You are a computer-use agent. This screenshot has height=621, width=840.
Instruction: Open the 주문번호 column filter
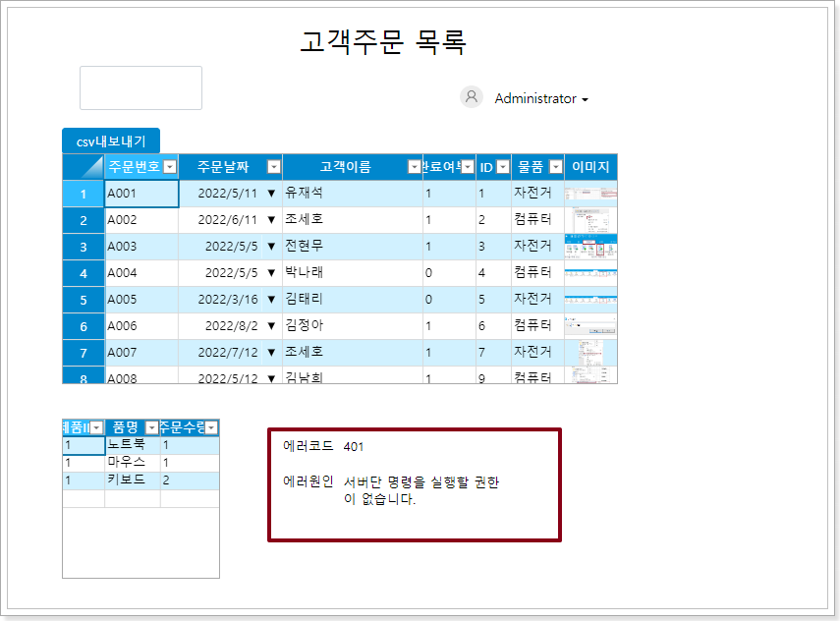170,167
